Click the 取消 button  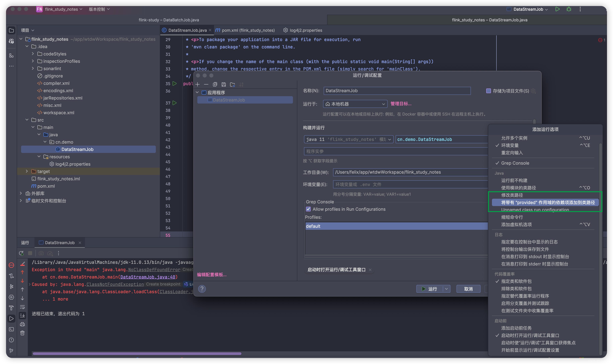click(x=468, y=289)
